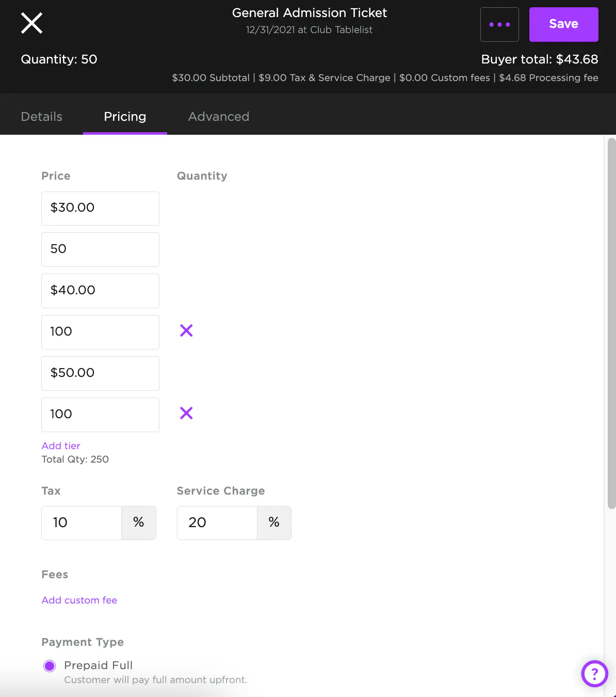The height and width of the screenshot is (697, 616).
Task: Click the Service Charge percent unit selector
Action: click(274, 522)
